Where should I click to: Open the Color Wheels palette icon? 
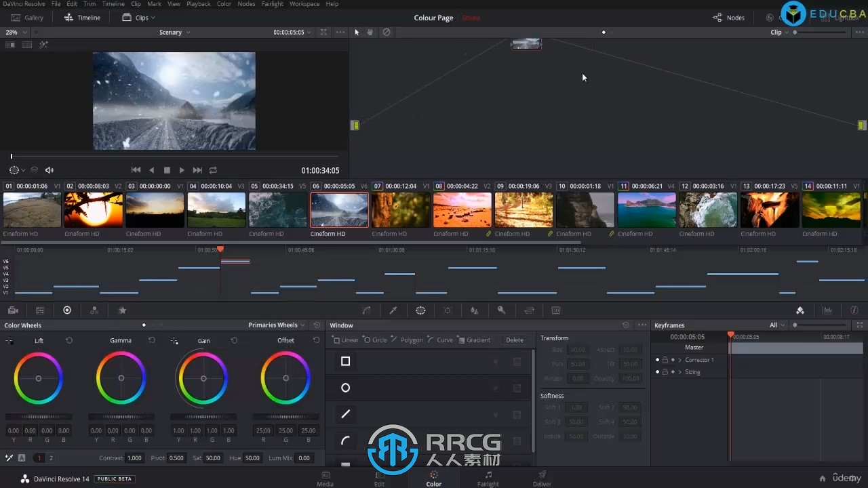tap(67, 310)
